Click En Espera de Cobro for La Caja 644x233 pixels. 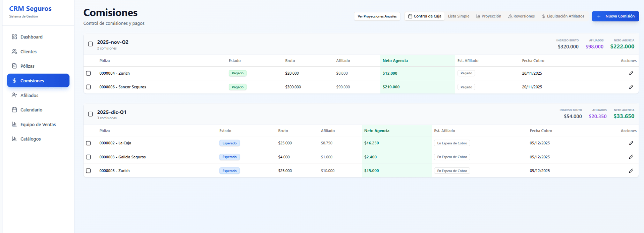(452, 143)
